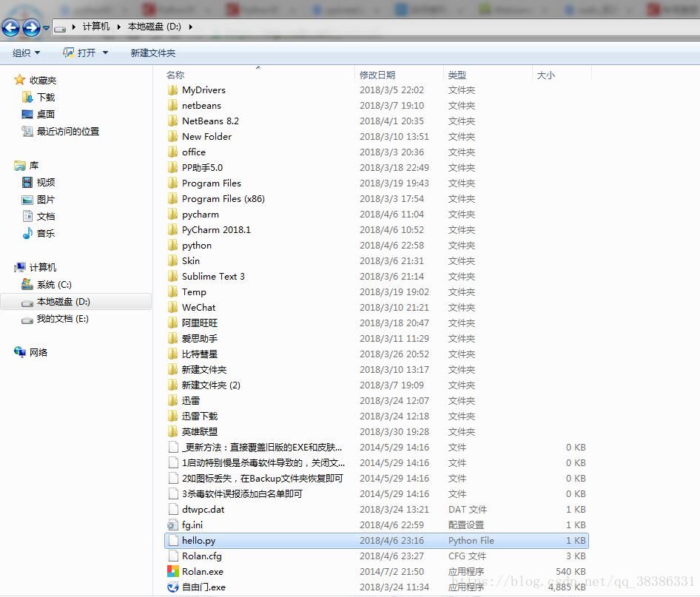Open the hello.py Python file
The height and width of the screenshot is (597, 700).
point(198,540)
